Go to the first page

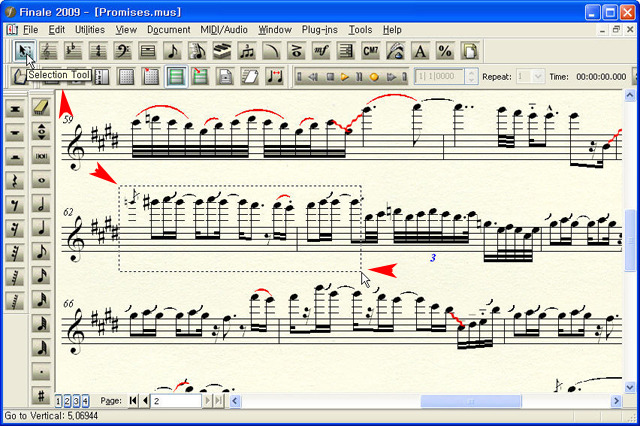tap(133, 401)
